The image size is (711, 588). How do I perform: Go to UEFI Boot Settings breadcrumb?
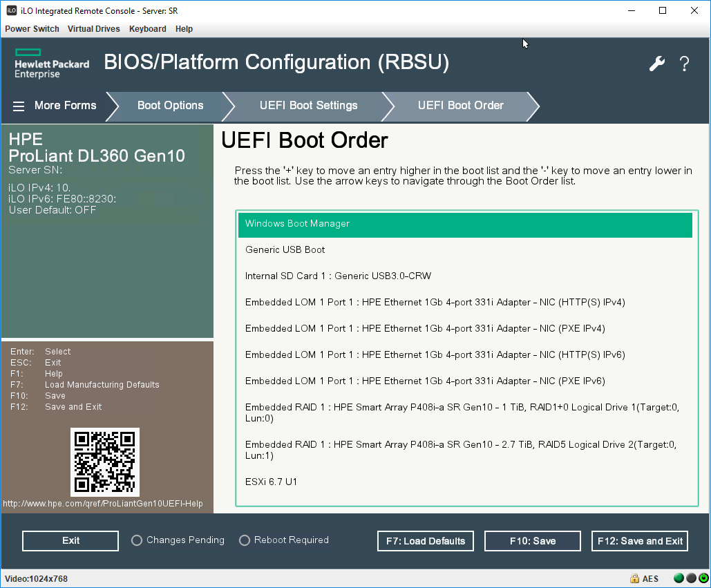click(x=308, y=106)
